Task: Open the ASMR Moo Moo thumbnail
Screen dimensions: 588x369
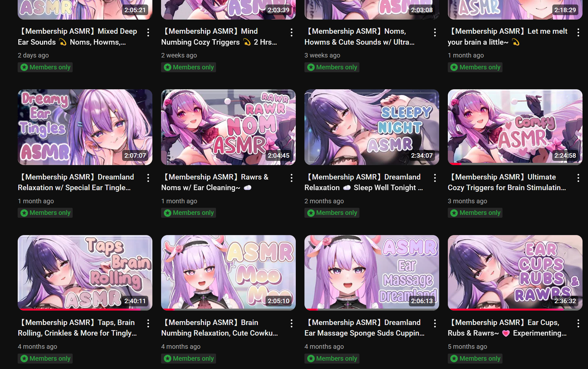Action: click(229, 273)
